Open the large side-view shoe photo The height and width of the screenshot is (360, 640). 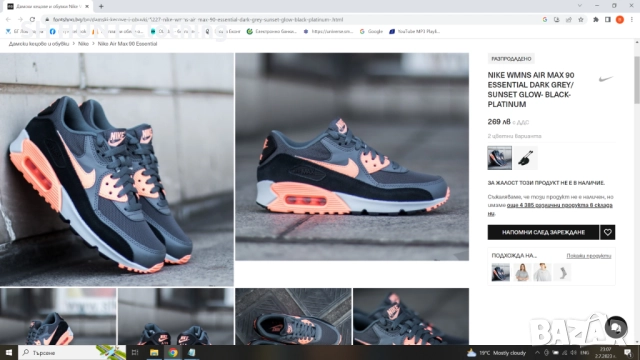click(x=352, y=157)
